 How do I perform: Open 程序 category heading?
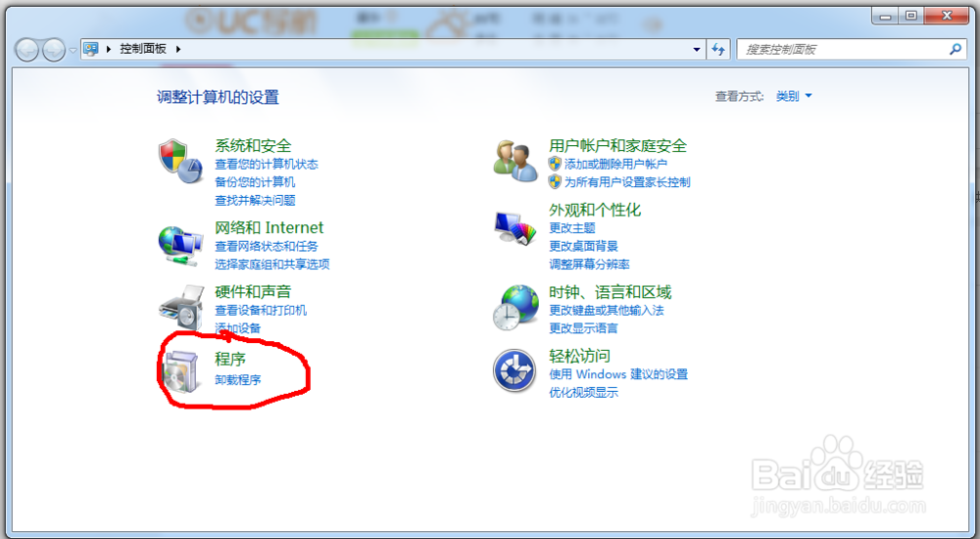tap(230, 359)
